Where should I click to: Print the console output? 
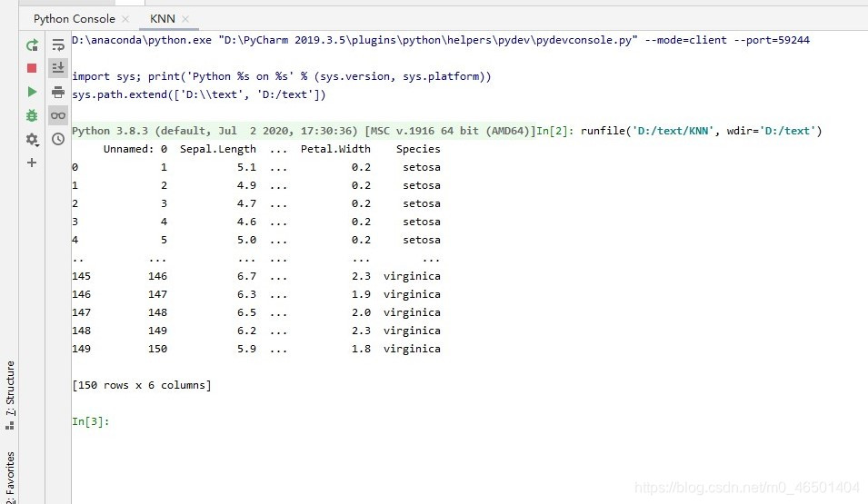click(58, 92)
